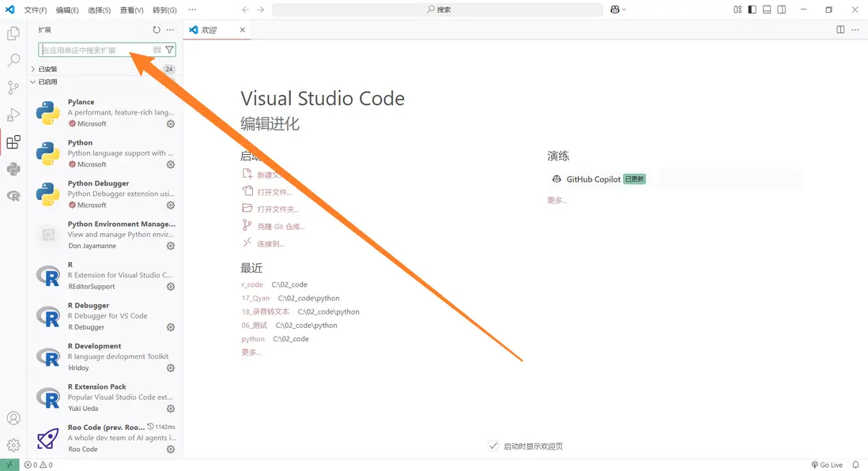Select the Extensions view icon

pyautogui.click(x=13, y=142)
